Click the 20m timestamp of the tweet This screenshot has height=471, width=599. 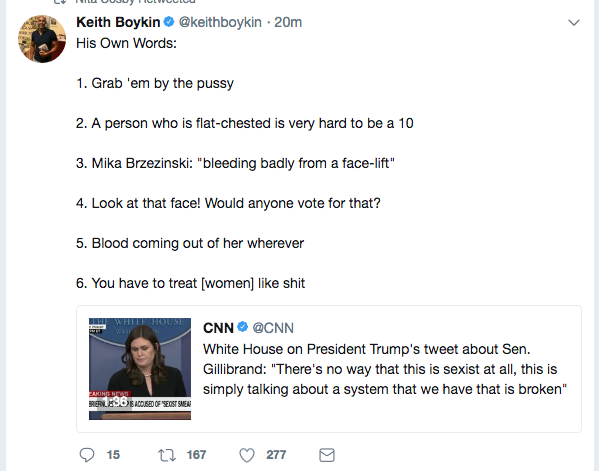[x=288, y=22]
